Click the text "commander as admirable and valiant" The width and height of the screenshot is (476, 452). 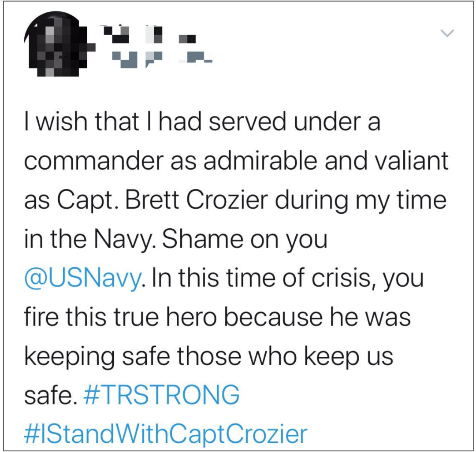pos(236,161)
